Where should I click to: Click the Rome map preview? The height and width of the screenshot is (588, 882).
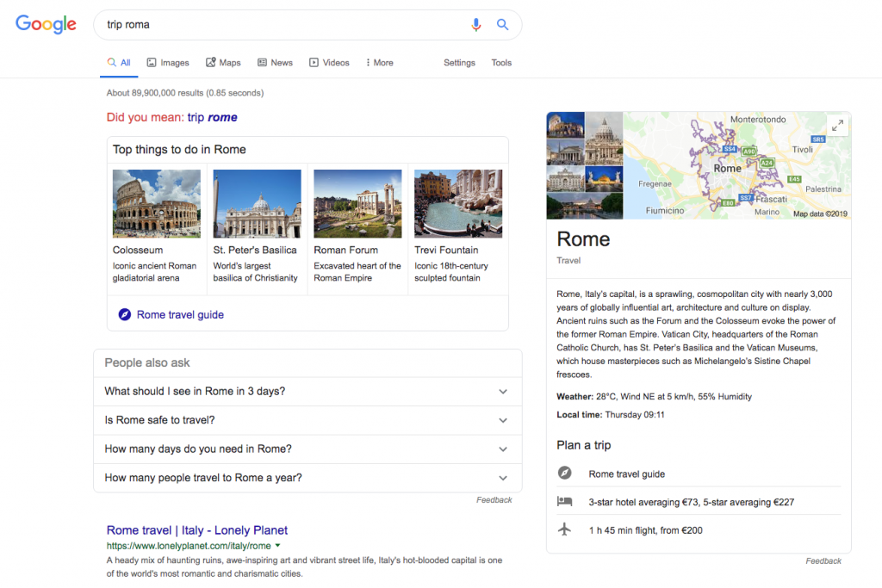coord(737,165)
